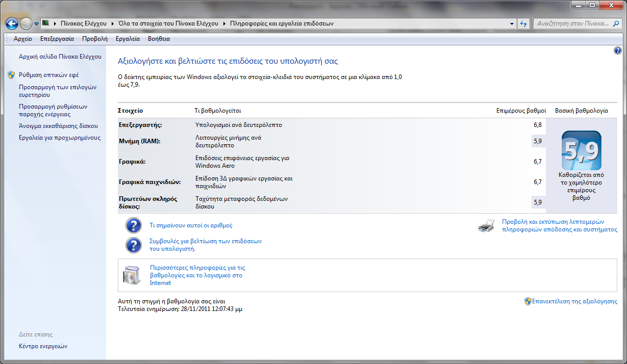The width and height of the screenshot is (627, 364).
Task: Open the Εργαλεία menu
Action: point(128,39)
